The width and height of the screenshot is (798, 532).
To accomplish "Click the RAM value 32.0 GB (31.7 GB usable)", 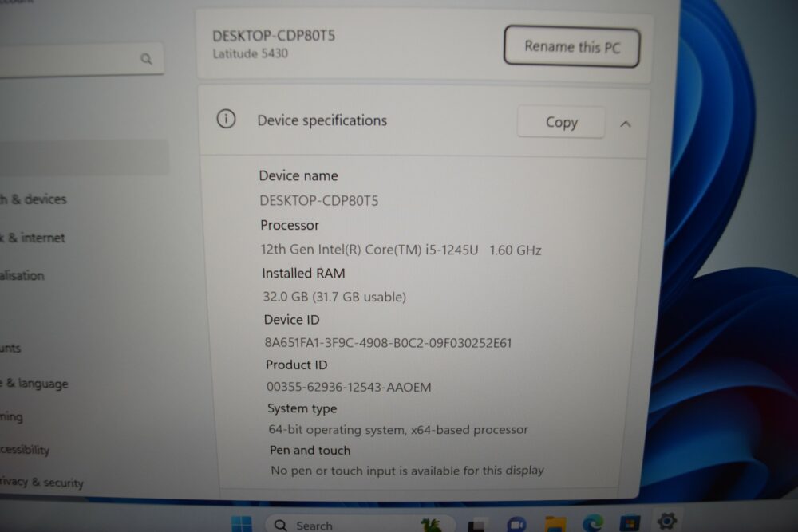I will click(x=334, y=297).
